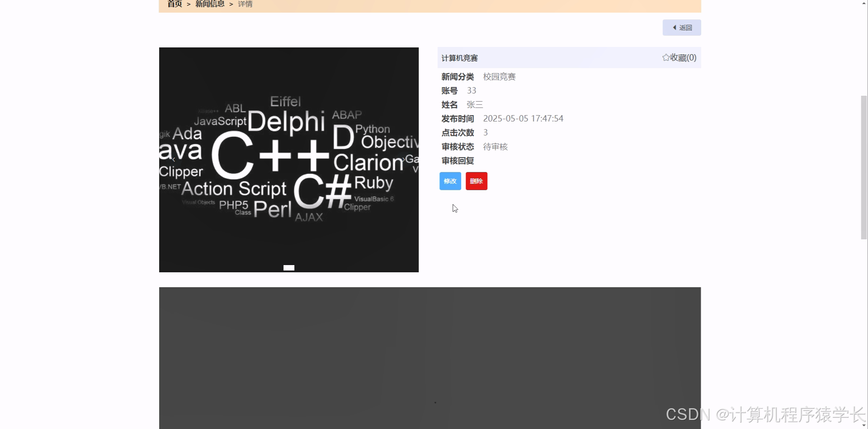868x429 pixels.
Task: Click the dark gray content panel below
Action: coord(430,358)
